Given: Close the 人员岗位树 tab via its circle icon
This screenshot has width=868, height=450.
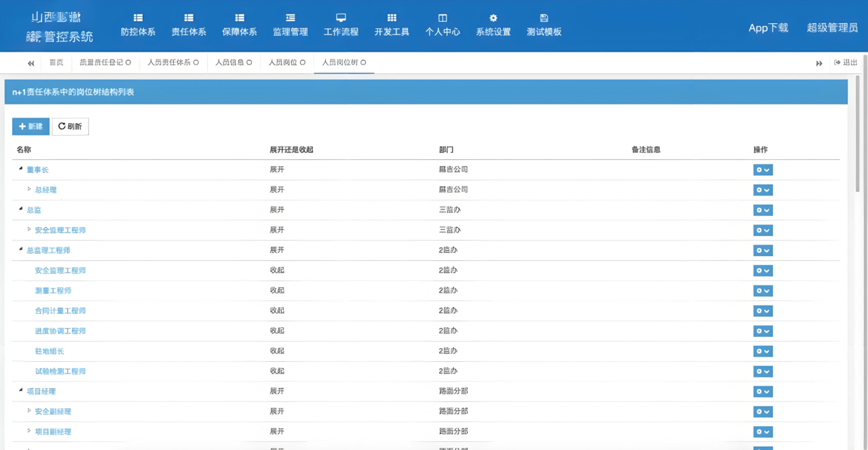Looking at the screenshot, I should point(363,63).
